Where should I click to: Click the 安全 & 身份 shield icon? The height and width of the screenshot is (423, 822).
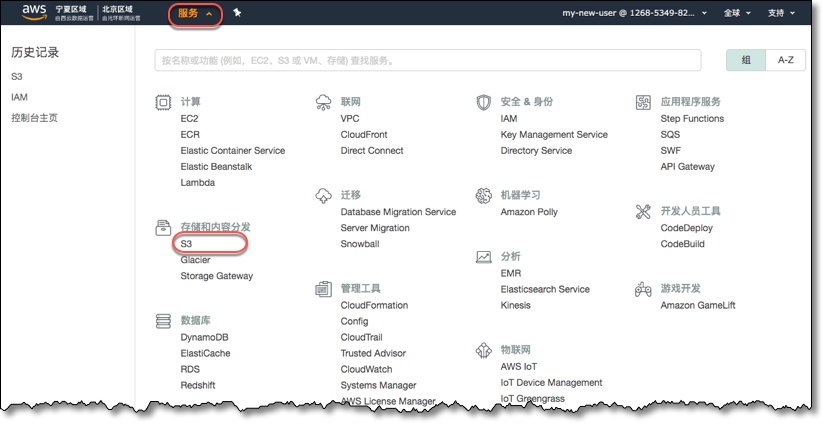pos(483,102)
